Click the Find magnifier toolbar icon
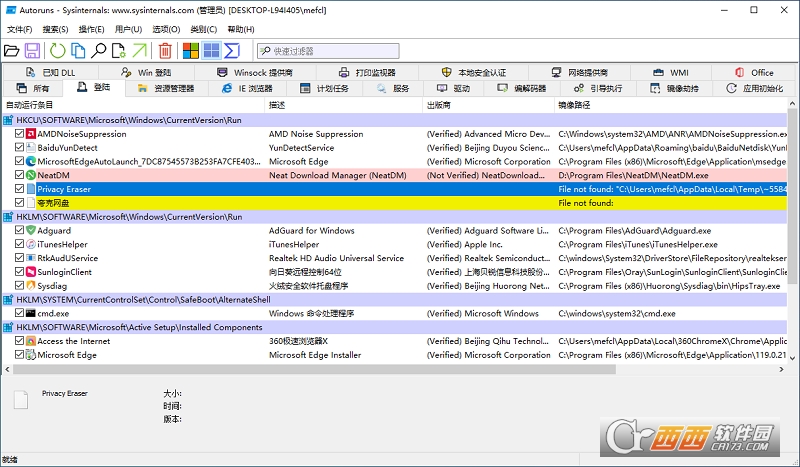 [98, 51]
